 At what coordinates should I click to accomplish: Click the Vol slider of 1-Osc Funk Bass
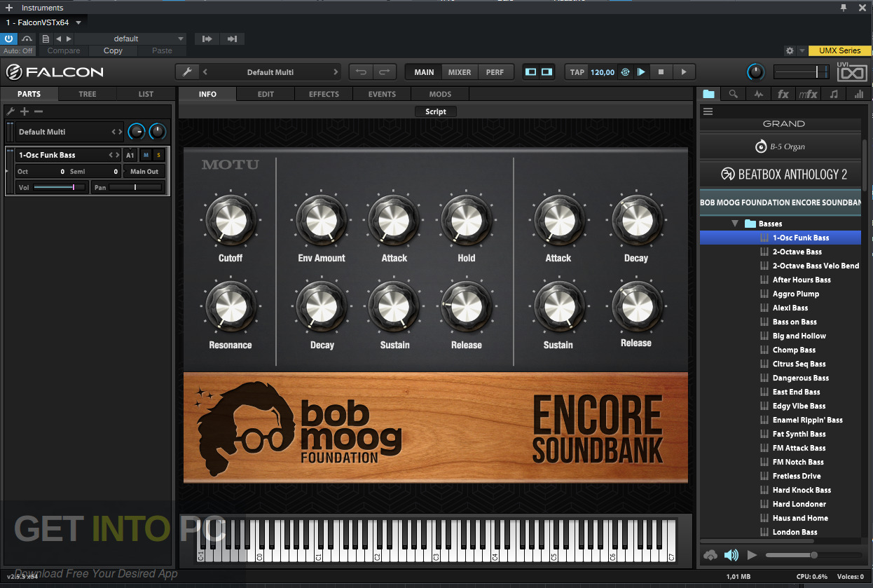(x=60, y=187)
